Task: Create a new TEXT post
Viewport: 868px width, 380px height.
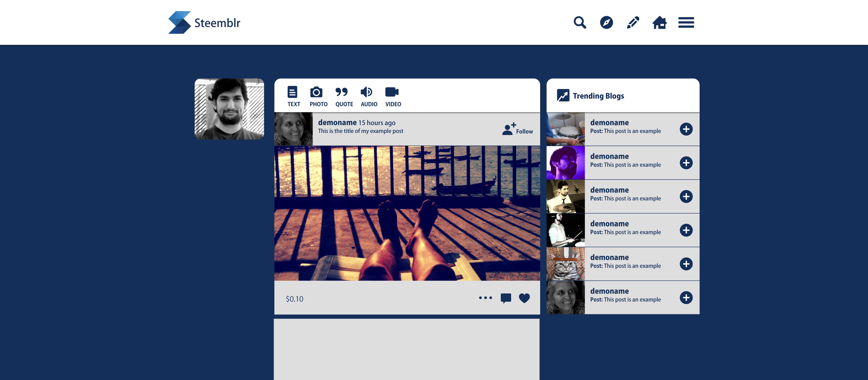Action: [293, 96]
